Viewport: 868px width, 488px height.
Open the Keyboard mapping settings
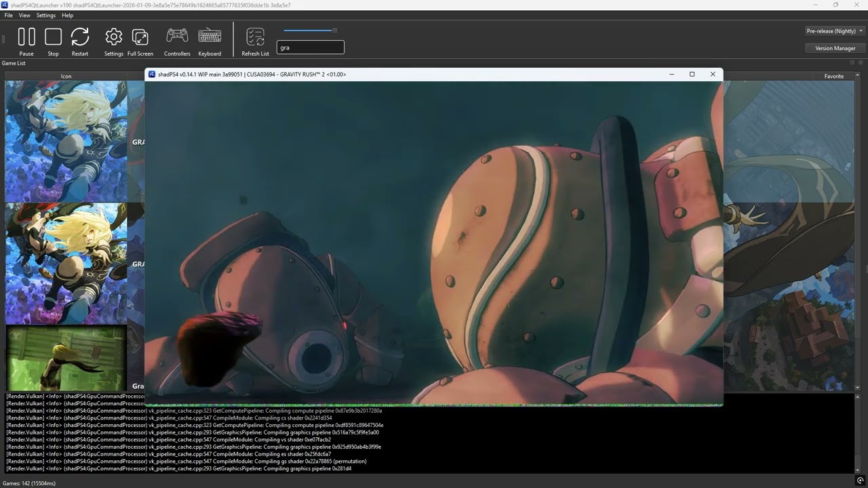tap(210, 41)
